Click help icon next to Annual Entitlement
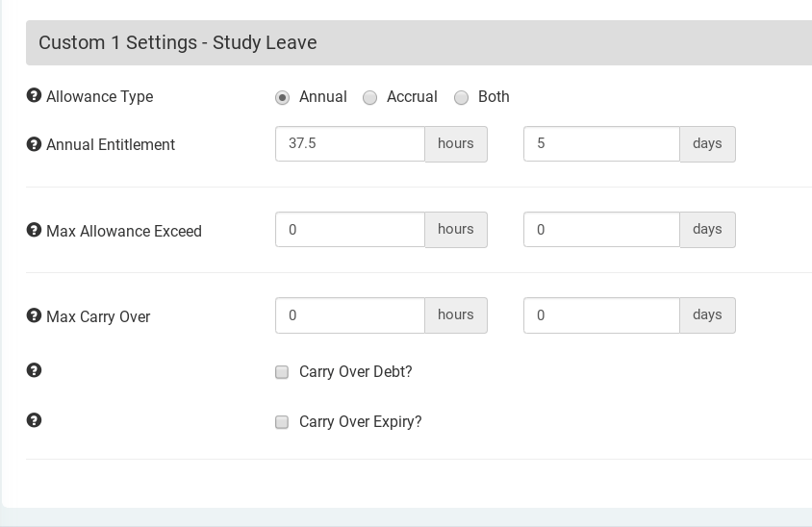Image resolution: width=812 pixels, height=527 pixels. 34,144
